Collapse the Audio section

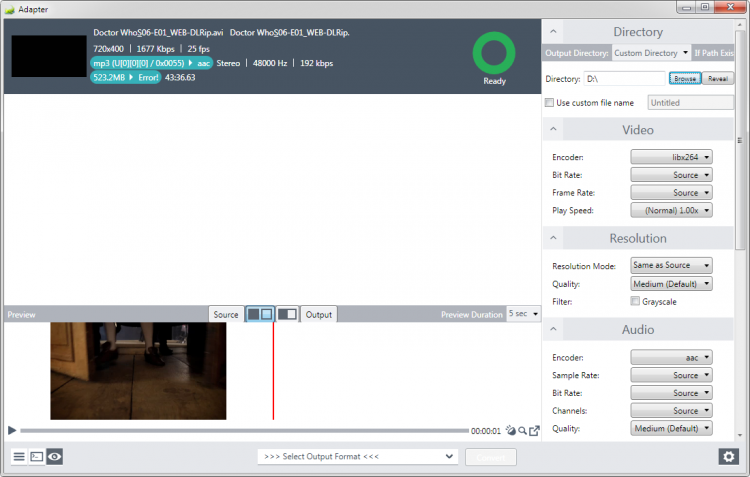click(553, 329)
